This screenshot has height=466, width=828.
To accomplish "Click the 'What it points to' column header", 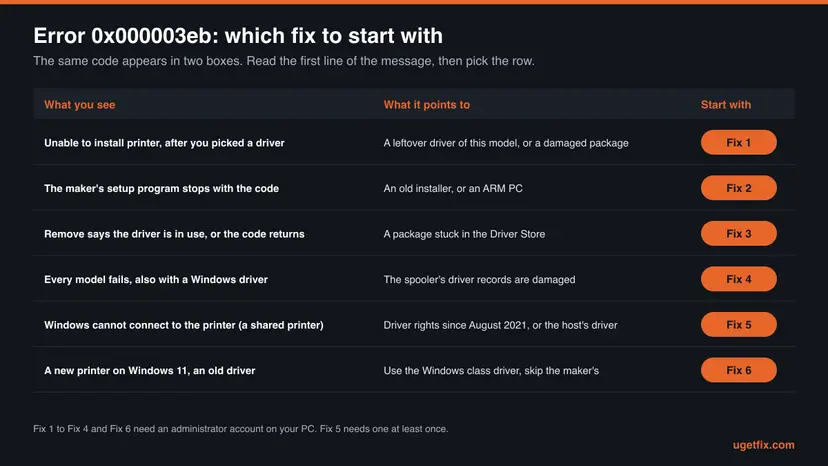I will coord(426,105).
